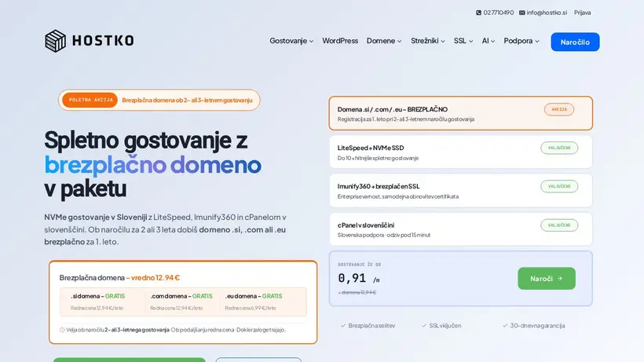Viewport: 644px width, 362px height.
Task: Open the Podpora dropdown menu
Action: [x=521, y=41]
